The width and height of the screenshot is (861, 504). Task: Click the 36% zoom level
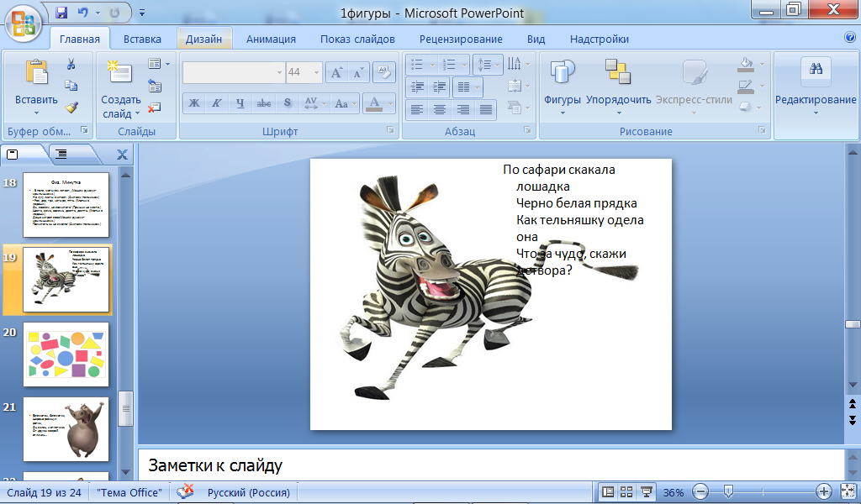point(673,492)
